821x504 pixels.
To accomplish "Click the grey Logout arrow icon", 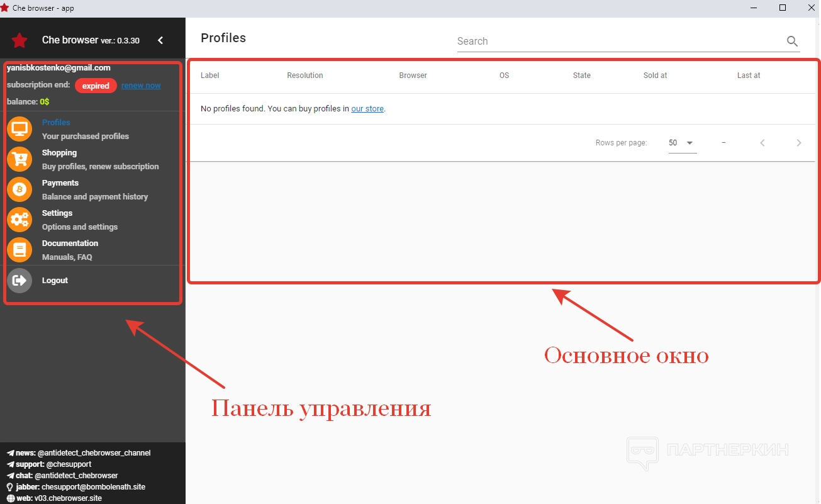I will (20, 280).
